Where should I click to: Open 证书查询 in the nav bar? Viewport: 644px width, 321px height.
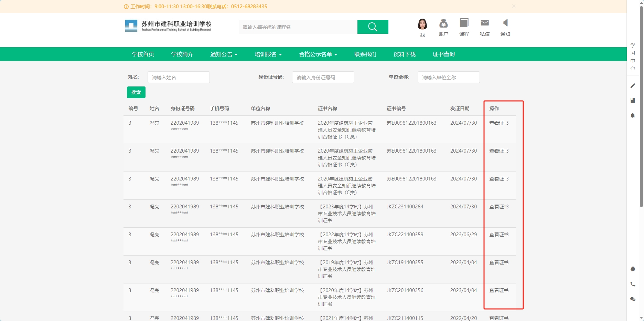click(x=444, y=54)
